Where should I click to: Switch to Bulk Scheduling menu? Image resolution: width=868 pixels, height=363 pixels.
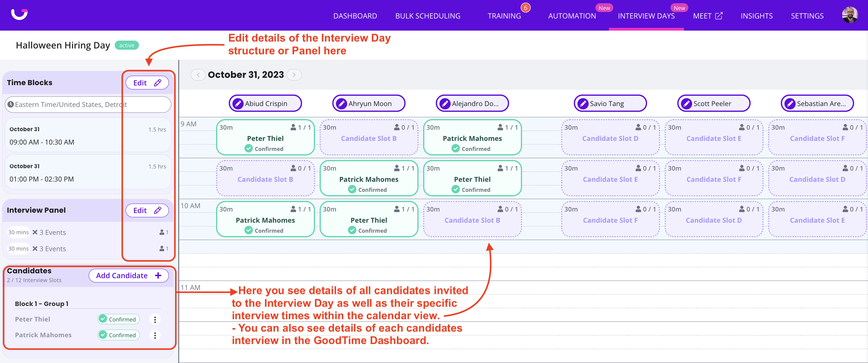pyautogui.click(x=428, y=16)
